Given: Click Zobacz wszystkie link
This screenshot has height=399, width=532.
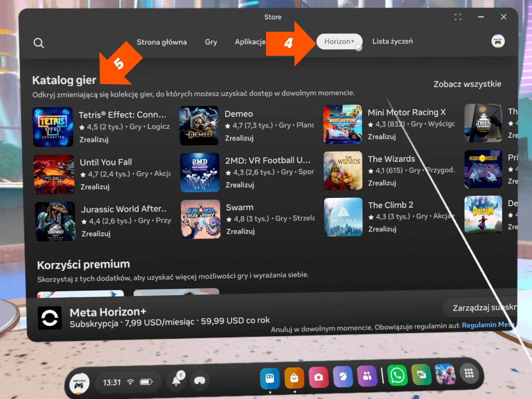Looking at the screenshot, I should tap(467, 84).
